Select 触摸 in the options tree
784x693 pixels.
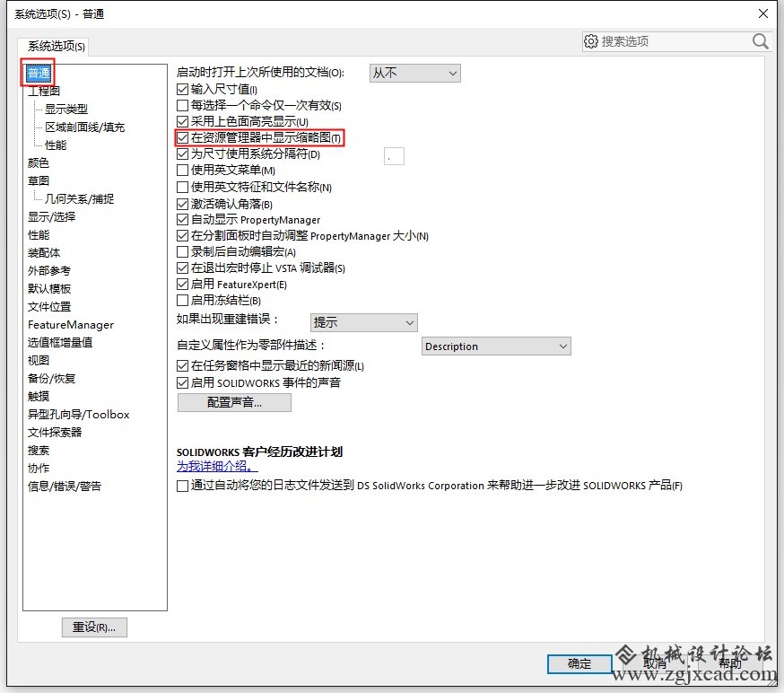pos(39,397)
